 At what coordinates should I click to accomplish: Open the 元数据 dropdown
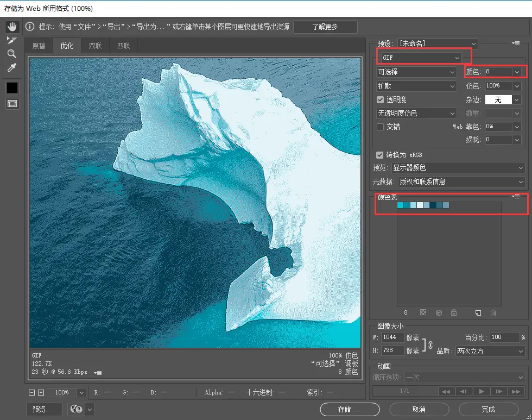tap(461, 182)
